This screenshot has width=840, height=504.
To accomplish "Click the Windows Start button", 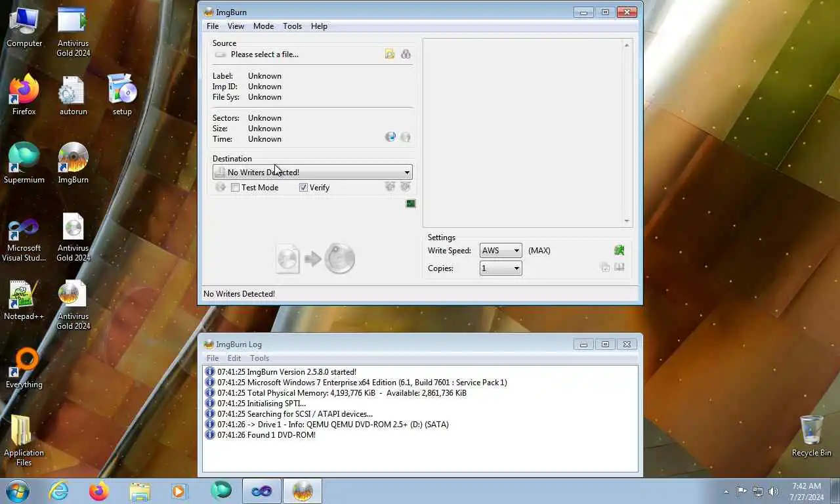I will (x=18, y=491).
